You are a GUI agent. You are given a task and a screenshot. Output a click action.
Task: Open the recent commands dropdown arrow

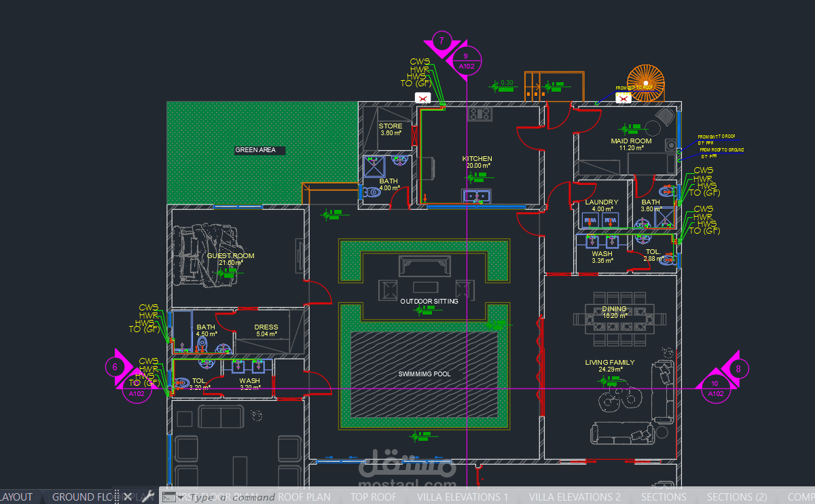pos(181,497)
